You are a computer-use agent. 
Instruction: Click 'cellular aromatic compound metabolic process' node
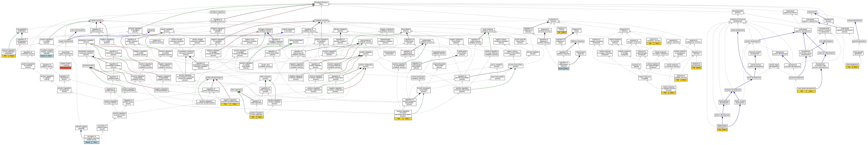point(177,41)
